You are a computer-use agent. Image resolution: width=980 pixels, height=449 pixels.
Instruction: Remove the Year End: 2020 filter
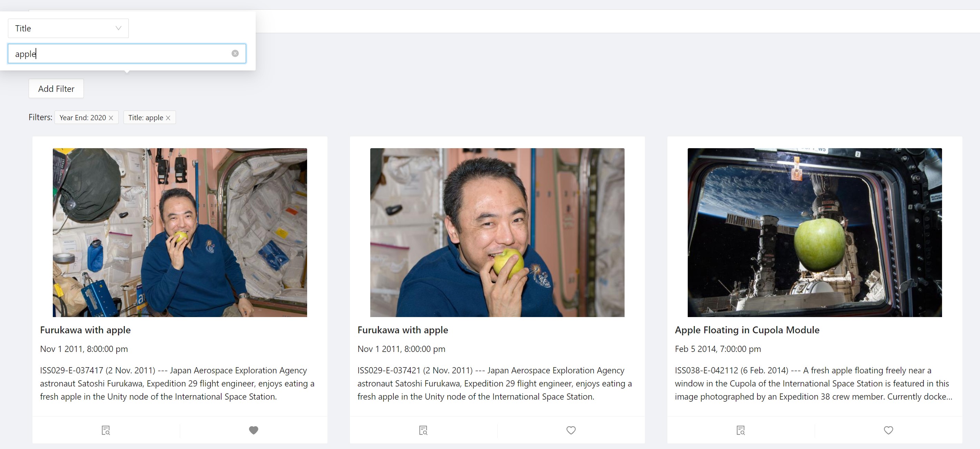click(x=111, y=118)
